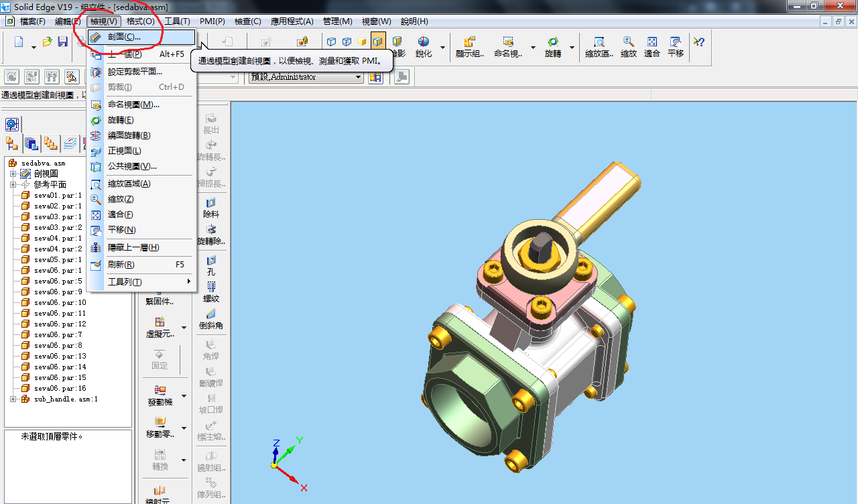The image size is (858, 504).
Task: Click the 旋轉除.. revolved cutout tool
Action: coord(211,235)
